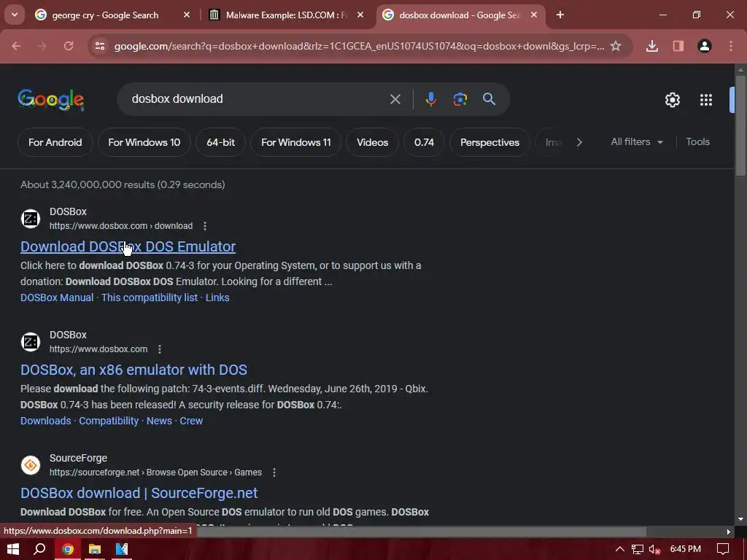
Task: Open DOSBox download SourceForge.net link
Action: point(139,494)
